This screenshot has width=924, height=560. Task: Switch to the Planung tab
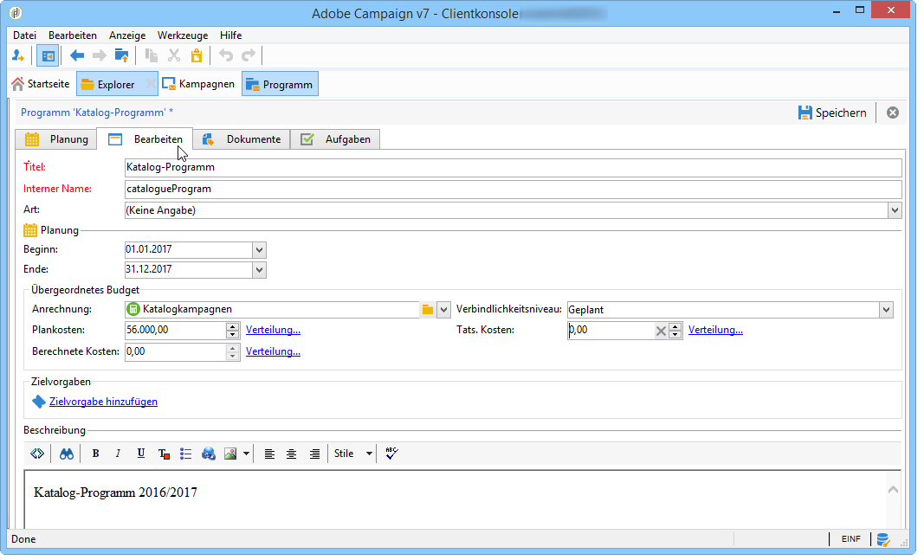56,141
